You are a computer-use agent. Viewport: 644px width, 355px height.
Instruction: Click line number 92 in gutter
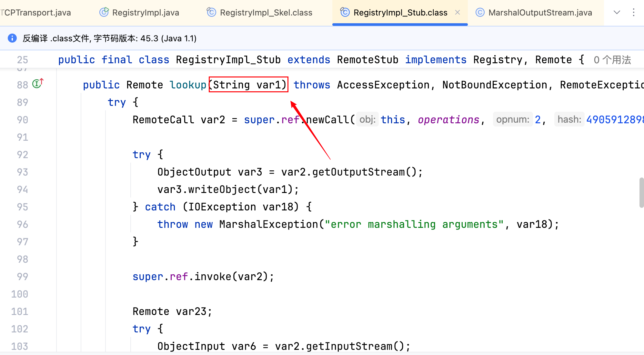tap(22, 155)
